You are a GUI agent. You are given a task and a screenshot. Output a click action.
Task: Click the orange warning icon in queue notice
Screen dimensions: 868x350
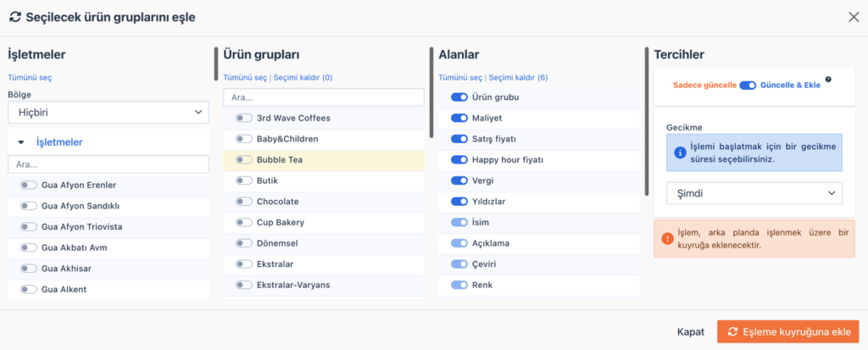[667, 239]
